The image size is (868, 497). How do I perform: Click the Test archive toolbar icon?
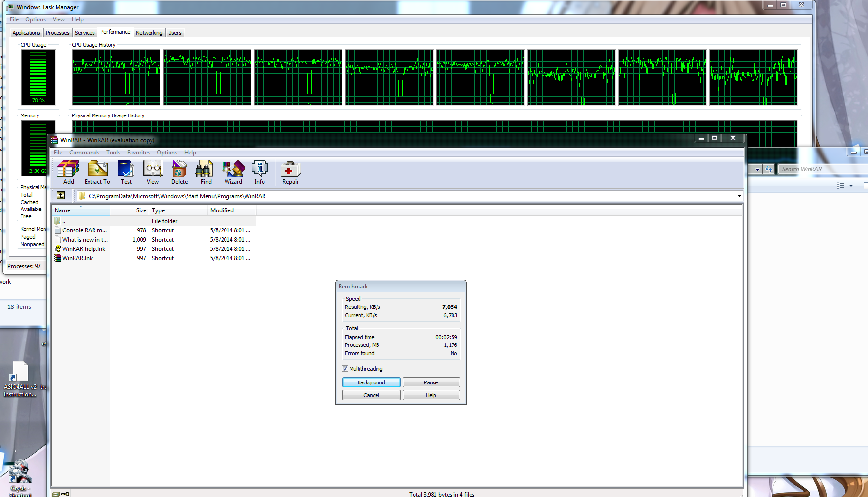tap(126, 172)
